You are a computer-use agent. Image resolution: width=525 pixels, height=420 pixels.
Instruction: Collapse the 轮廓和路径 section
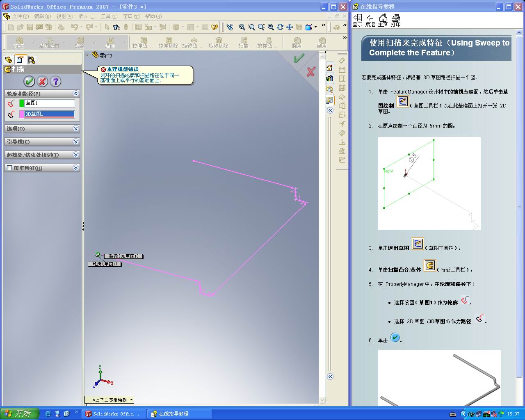click(75, 94)
